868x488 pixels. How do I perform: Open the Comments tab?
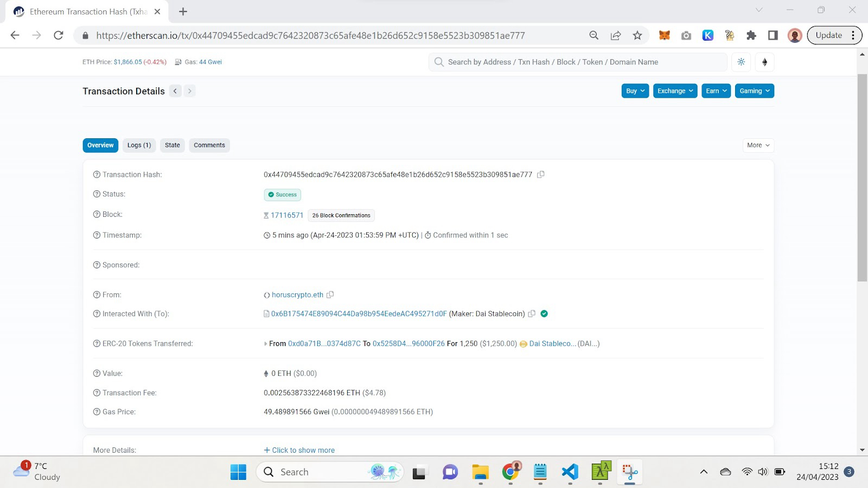point(209,145)
